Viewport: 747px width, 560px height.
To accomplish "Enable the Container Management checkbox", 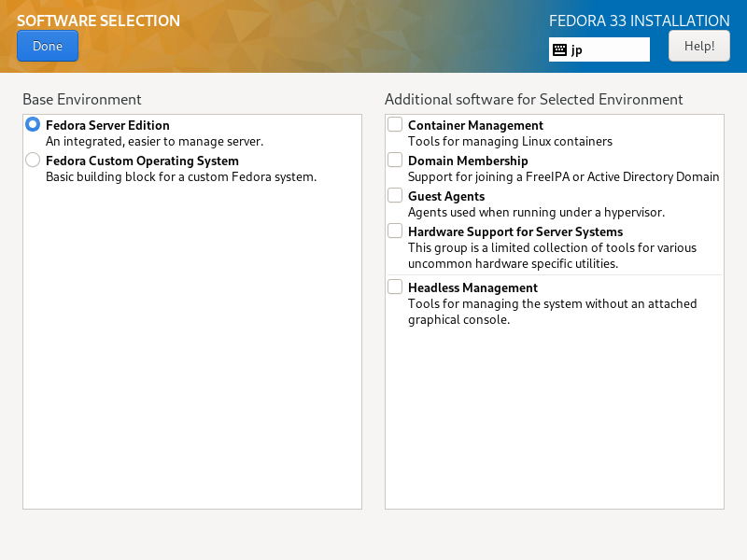I will [x=395, y=124].
